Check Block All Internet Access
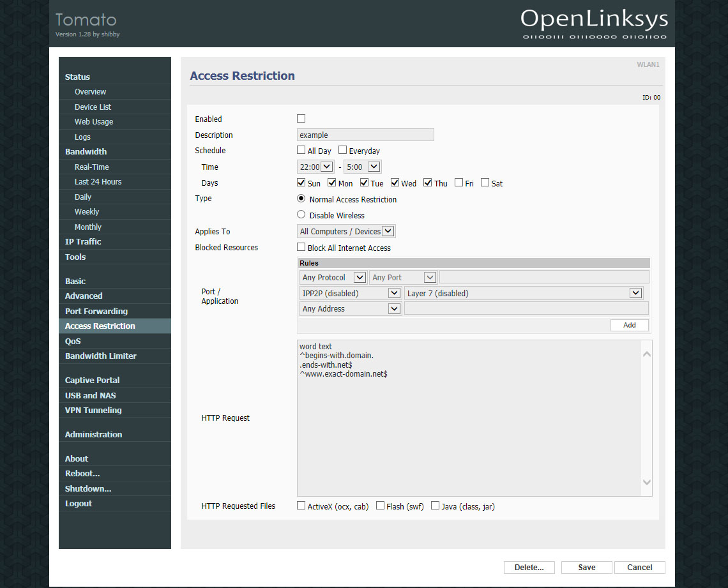The image size is (728, 588). click(301, 247)
